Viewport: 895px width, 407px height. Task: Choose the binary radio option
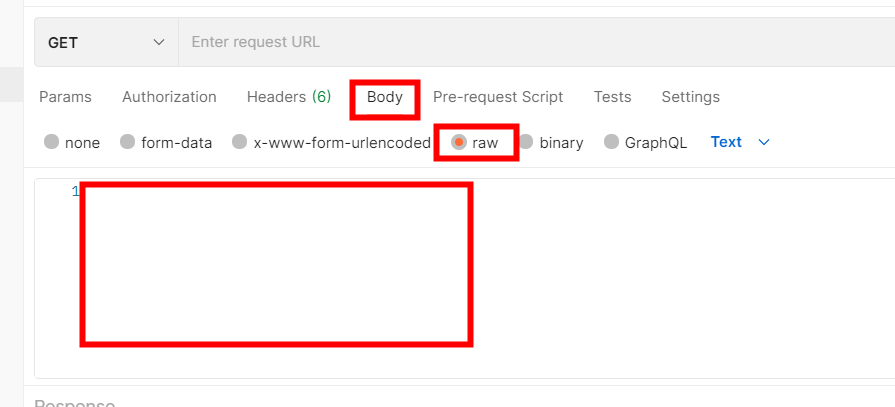coord(526,142)
